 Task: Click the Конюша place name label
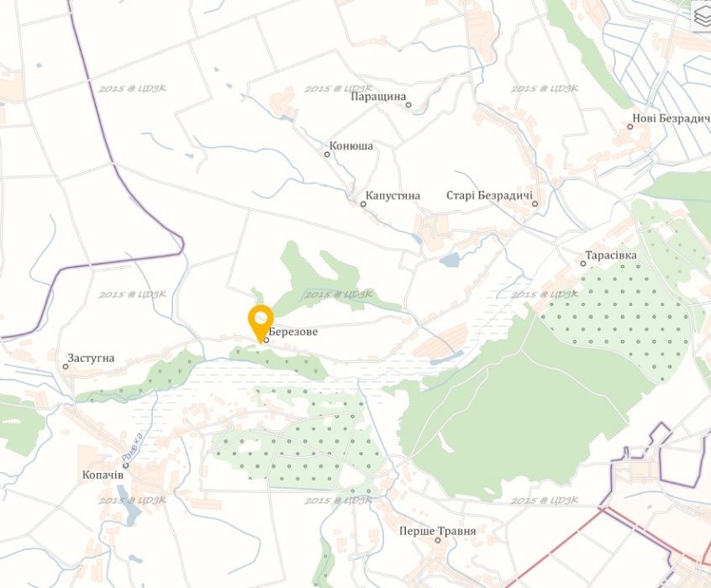[x=351, y=146]
